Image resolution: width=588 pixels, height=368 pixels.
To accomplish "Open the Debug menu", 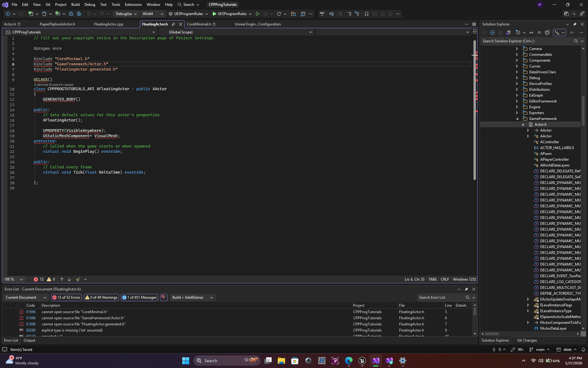I will (x=89, y=4).
